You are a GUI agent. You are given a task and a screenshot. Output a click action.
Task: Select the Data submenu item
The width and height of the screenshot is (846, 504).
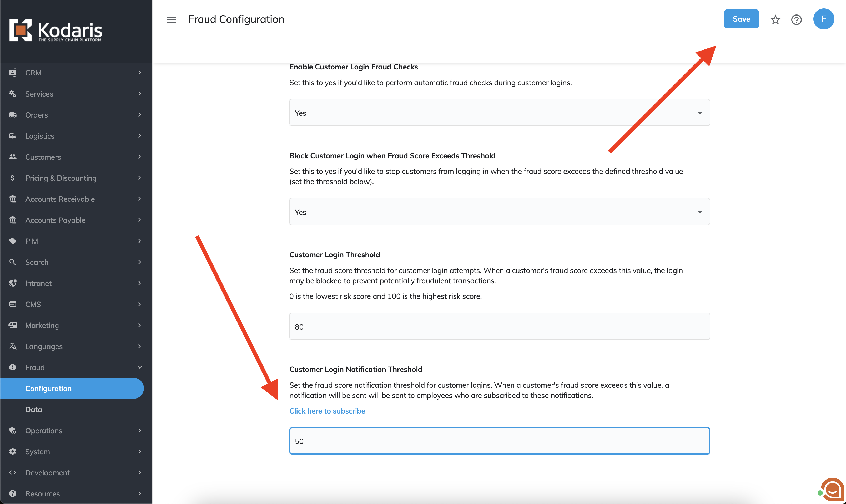[34, 410]
